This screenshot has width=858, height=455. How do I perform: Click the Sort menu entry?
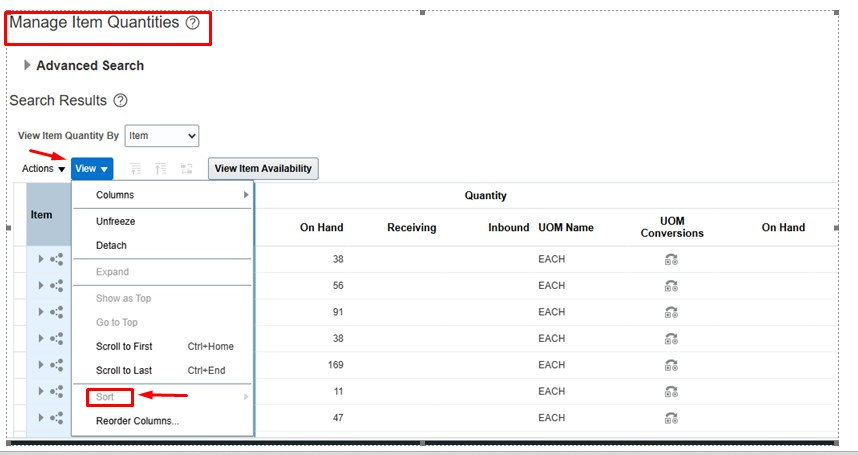163,397
